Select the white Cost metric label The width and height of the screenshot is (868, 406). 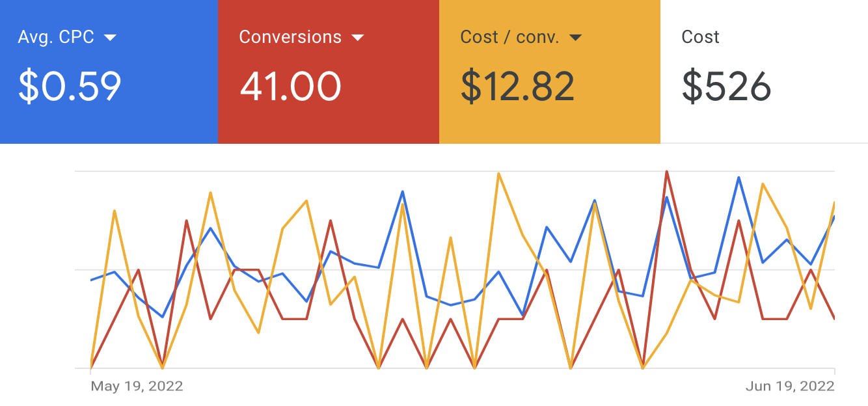coord(700,37)
